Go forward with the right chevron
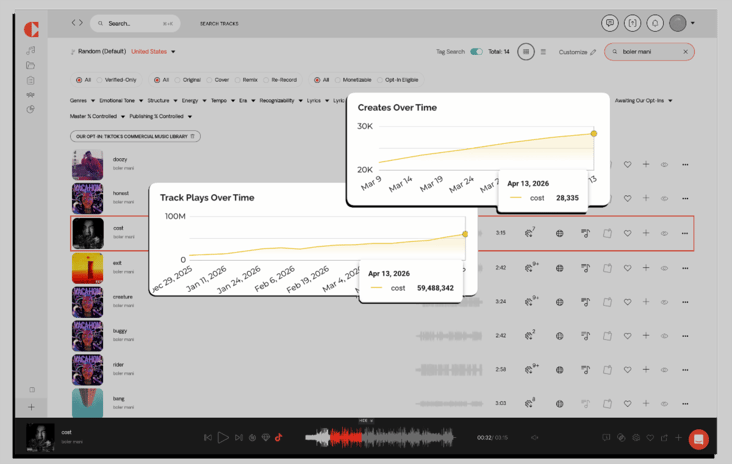Viewport: 732px width, 464px height. pos(81,22)
